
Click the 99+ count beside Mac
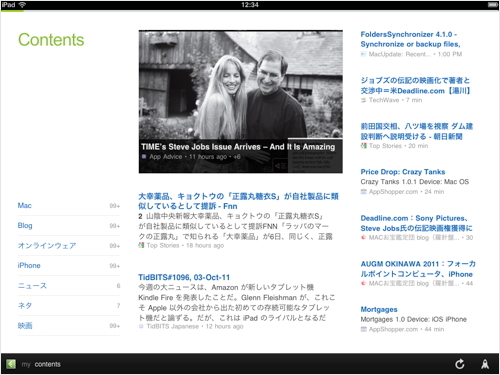(115, 206)
